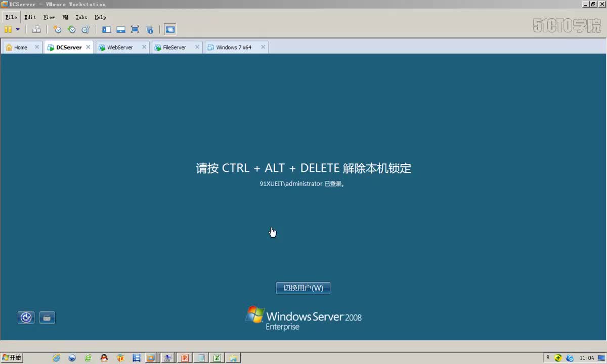Viewport: 607px width, 364px height.
Task: Take a snapshot of this virtual machine
Action: click(58, 29)
